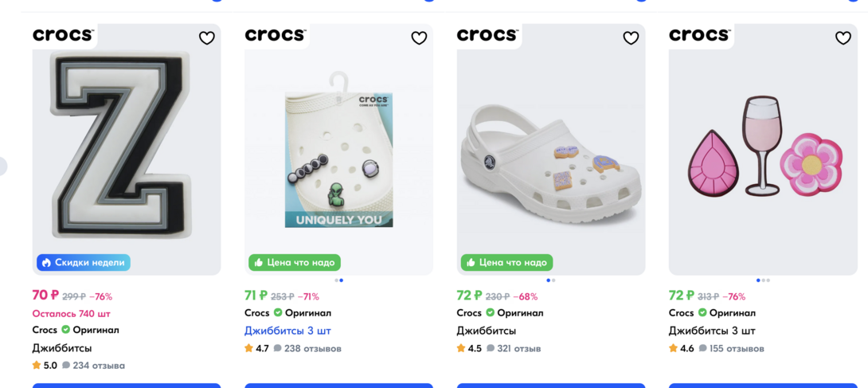Click Цена что надо badge on clog image
This screenshot has height=388, width=868.
coord(506,262)
